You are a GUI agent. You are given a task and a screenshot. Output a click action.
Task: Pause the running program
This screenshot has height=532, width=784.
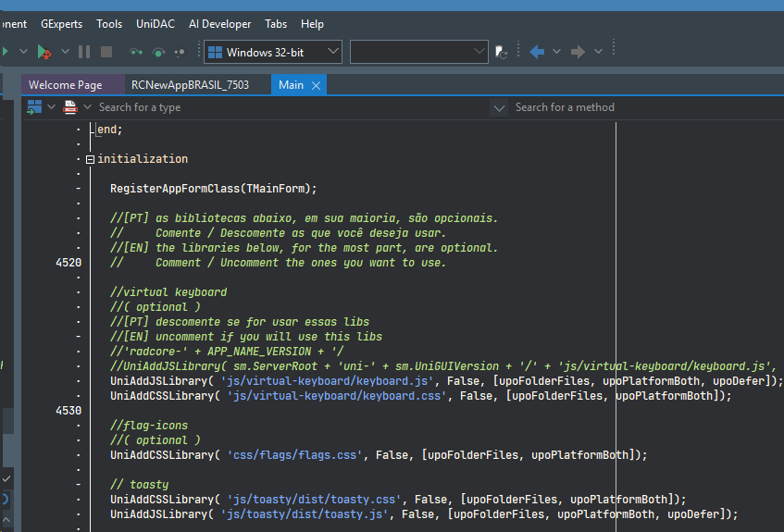pos(84,52)
